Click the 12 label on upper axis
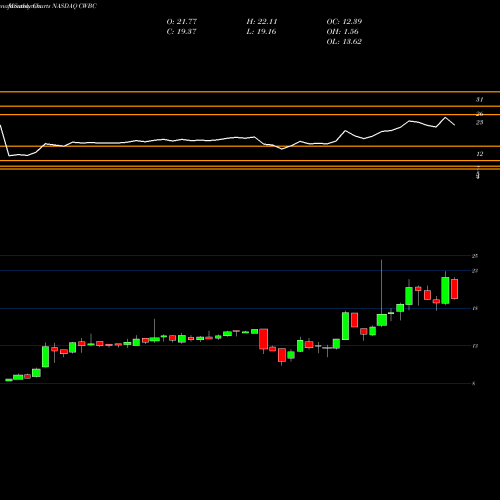500x500 pixels. coord(479,154)
